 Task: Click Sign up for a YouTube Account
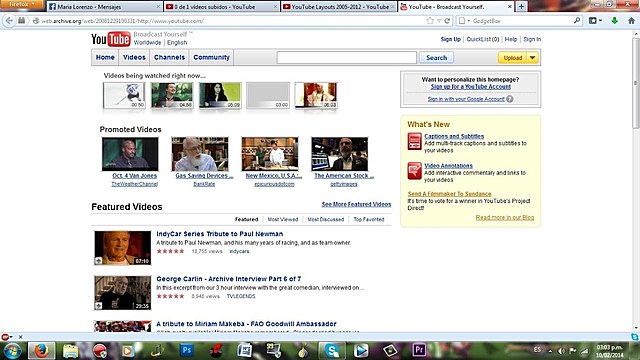tap(471, 87)
